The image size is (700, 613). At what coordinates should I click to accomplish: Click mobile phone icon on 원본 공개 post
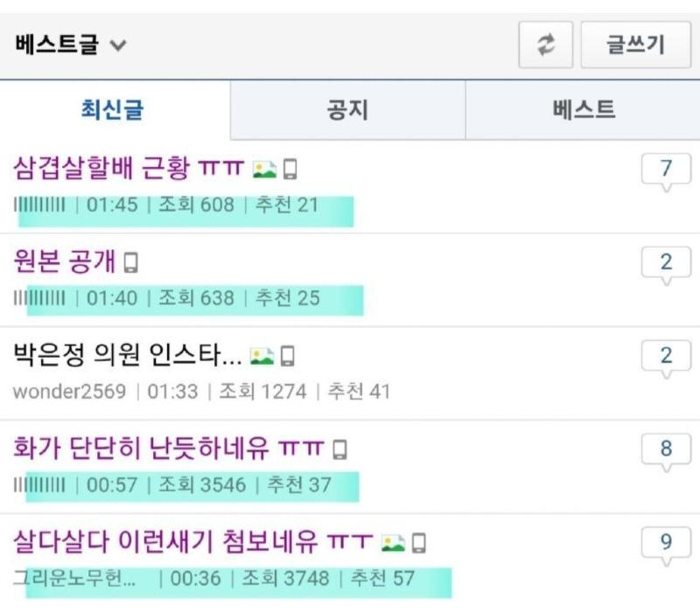tap(130, 262)
